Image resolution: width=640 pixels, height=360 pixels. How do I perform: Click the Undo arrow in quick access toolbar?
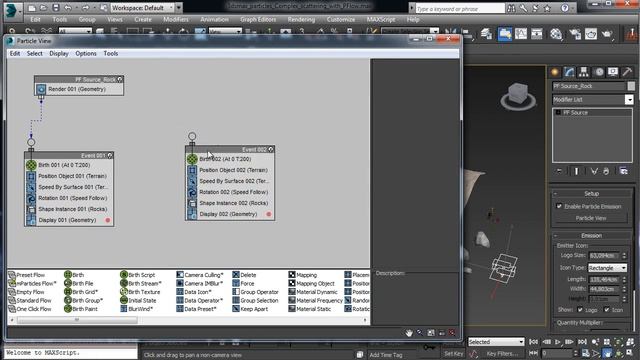68,8
